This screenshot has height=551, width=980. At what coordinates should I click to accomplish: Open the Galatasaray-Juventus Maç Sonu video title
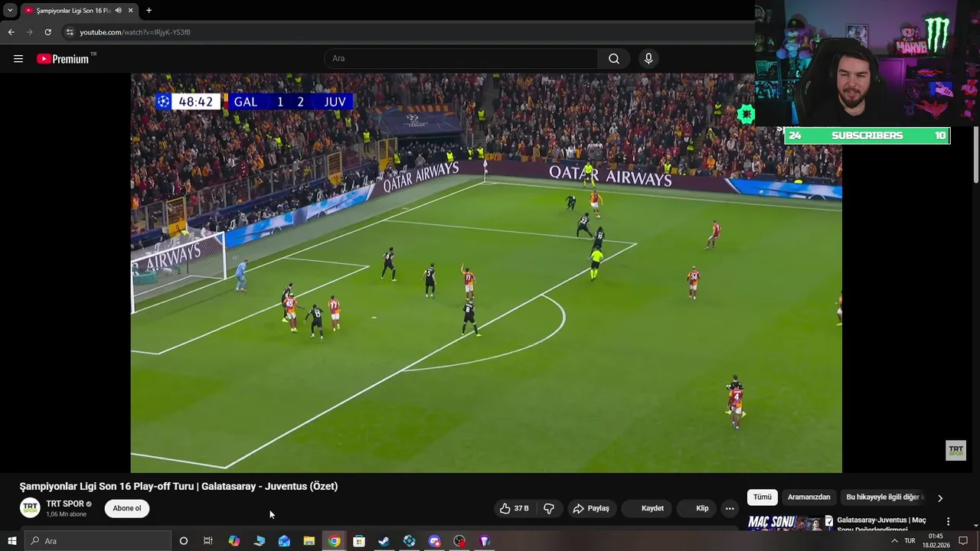coord(881,524)
